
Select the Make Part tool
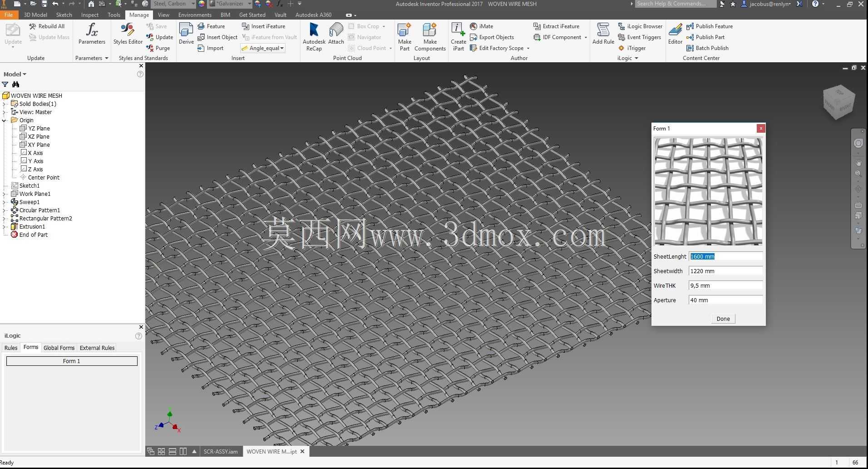click(404, 36)
